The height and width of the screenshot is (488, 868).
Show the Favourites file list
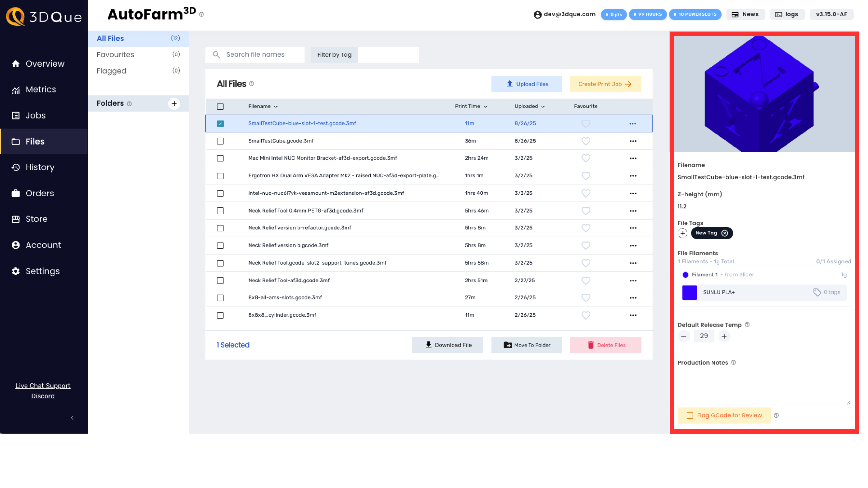[x=138, y=54]
